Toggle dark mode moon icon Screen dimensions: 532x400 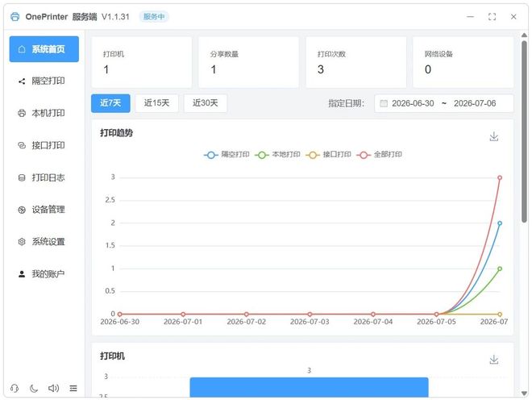point(34,388)
